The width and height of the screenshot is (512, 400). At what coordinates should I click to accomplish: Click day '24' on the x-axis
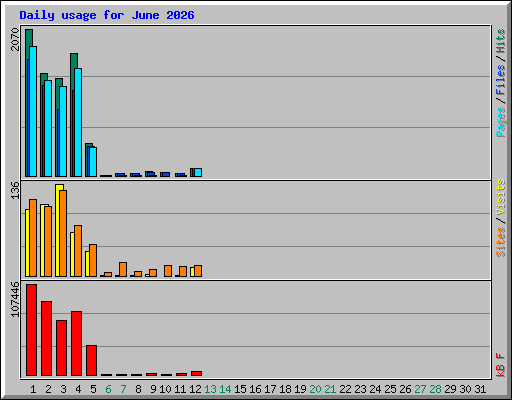click(375, 389)
